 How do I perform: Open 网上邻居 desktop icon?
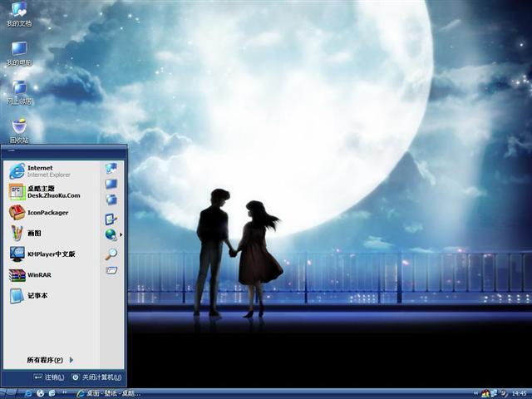click(x=18, y=91)
